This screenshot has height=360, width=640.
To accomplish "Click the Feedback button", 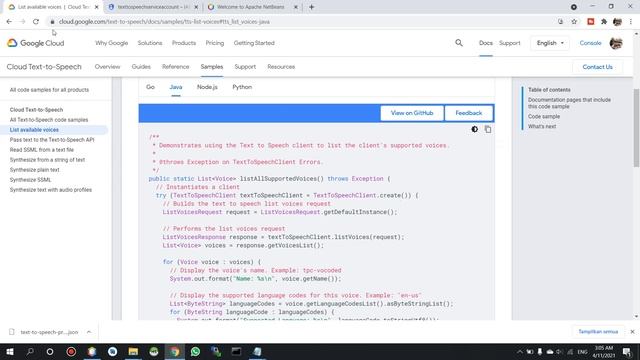I will coord(469,113).
